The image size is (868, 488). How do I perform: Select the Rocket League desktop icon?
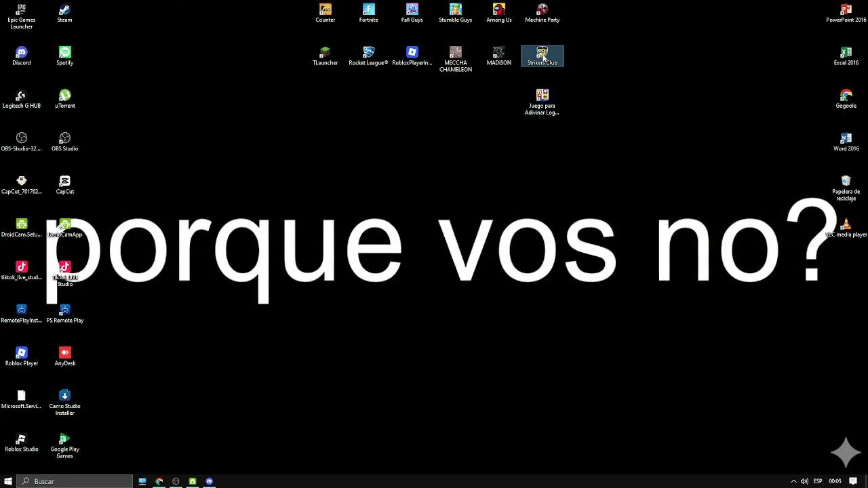pos(368,56)
